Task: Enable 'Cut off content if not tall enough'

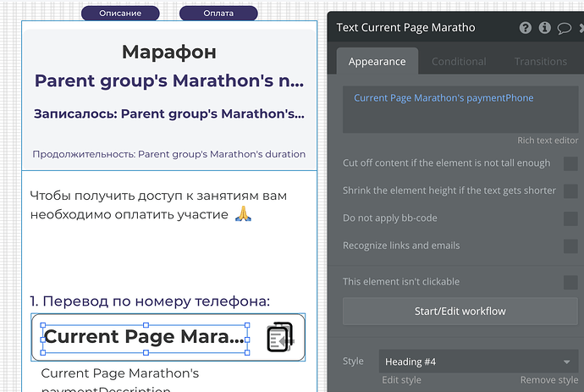Action: pos(570,163)
